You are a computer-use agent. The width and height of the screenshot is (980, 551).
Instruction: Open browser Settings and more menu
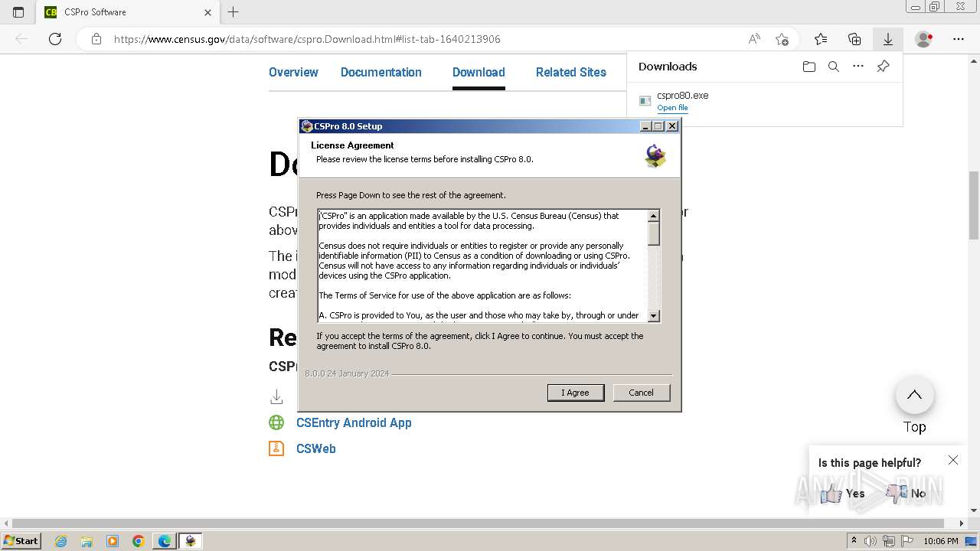pyautogui.click(x=958, y=39)
